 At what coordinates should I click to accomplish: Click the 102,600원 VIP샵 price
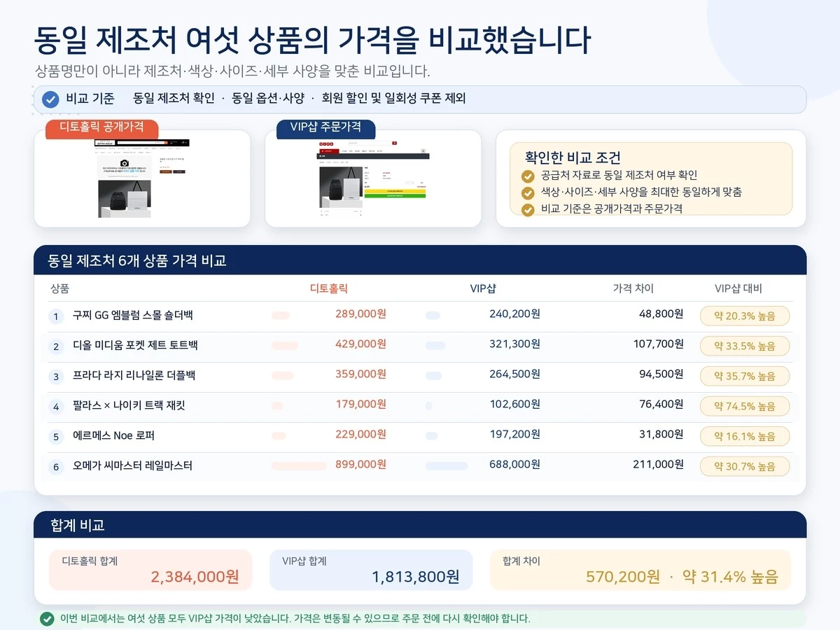514,405
